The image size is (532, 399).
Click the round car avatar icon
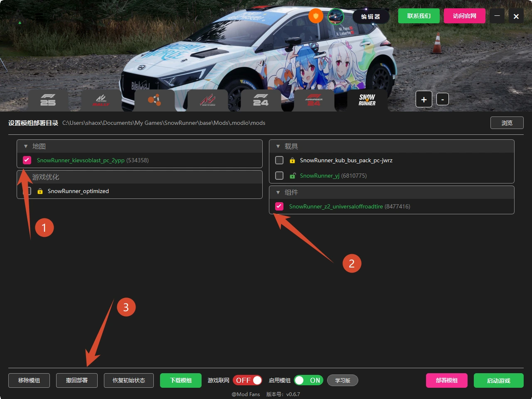(x=336, y=16)
